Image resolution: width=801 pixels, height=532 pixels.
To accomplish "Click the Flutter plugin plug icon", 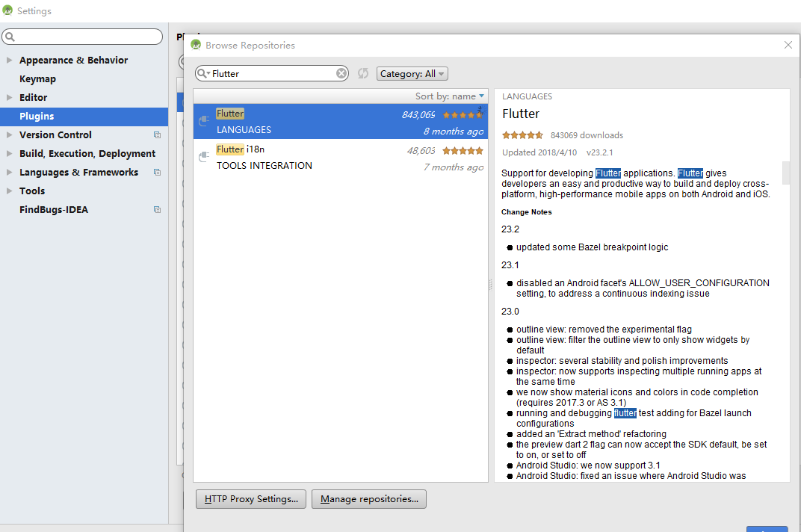I will coord(204,121).
